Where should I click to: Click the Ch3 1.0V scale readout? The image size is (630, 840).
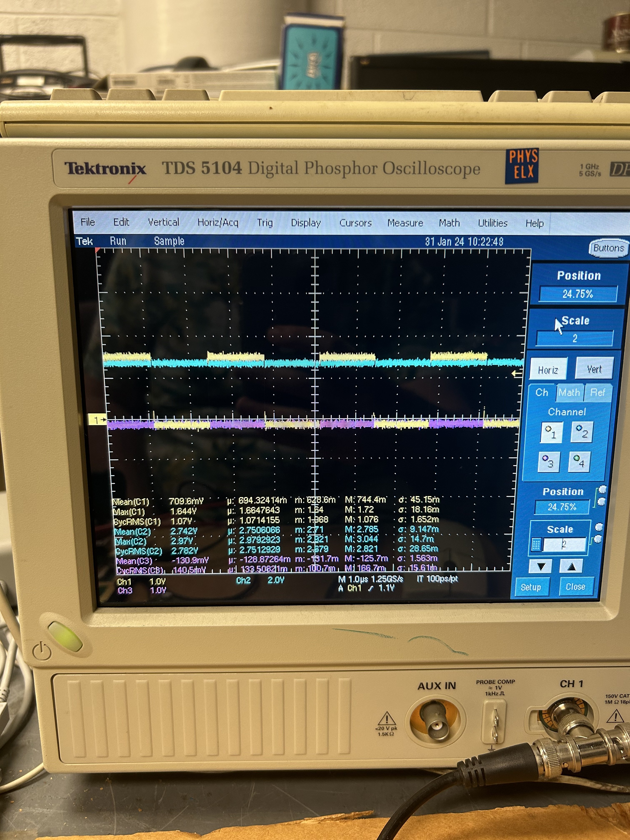click(x=142, y=590)
